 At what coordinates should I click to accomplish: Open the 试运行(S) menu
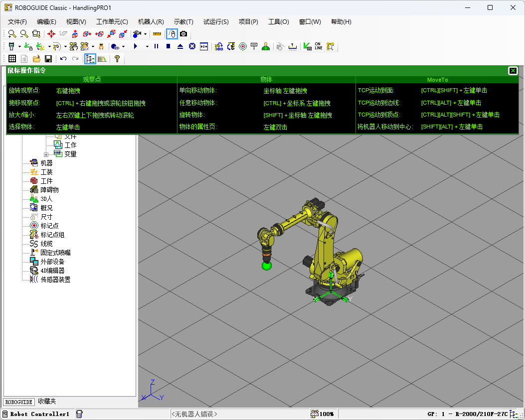[x=215, y=21]
